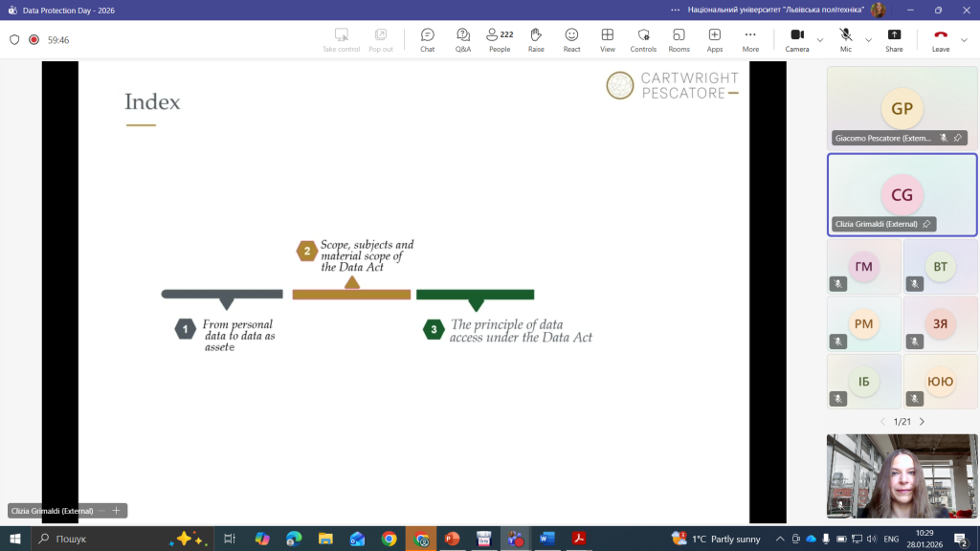Expand Mic options dropdown arrow
The height and width of the screenshot is (551, 980).
pos(869,40)
